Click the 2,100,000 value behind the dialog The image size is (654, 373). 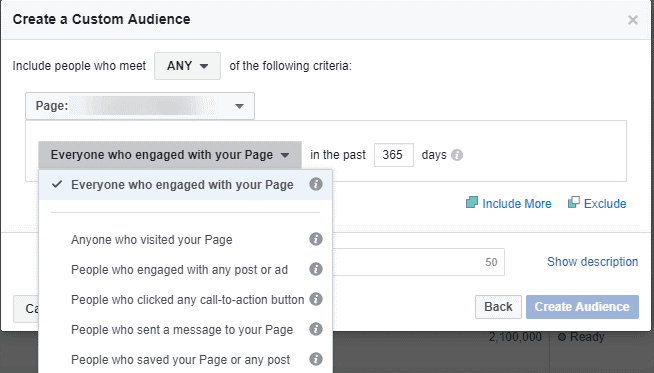[x=515, y=337]
